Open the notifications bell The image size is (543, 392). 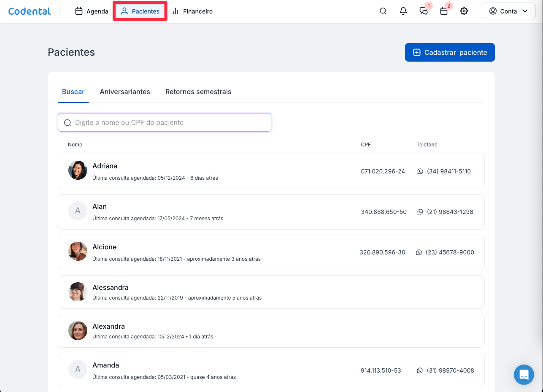pyautogui.click(x=403, y=11)
